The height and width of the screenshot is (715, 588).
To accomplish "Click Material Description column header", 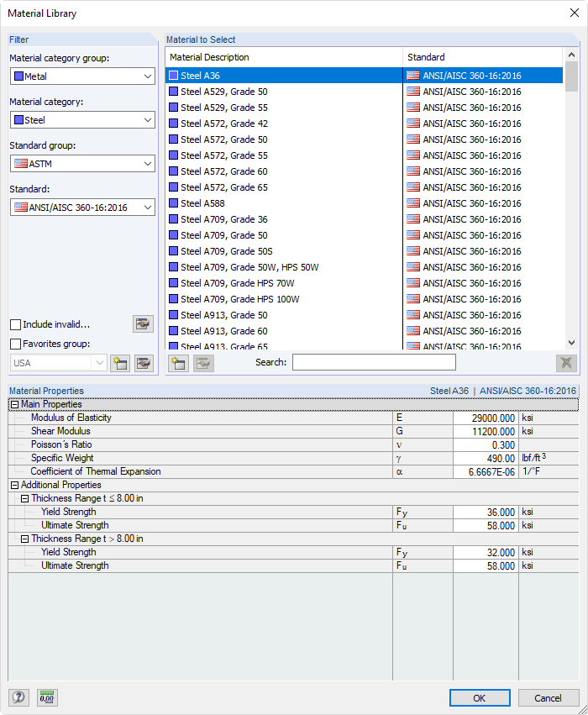I will tap(284, 57).
